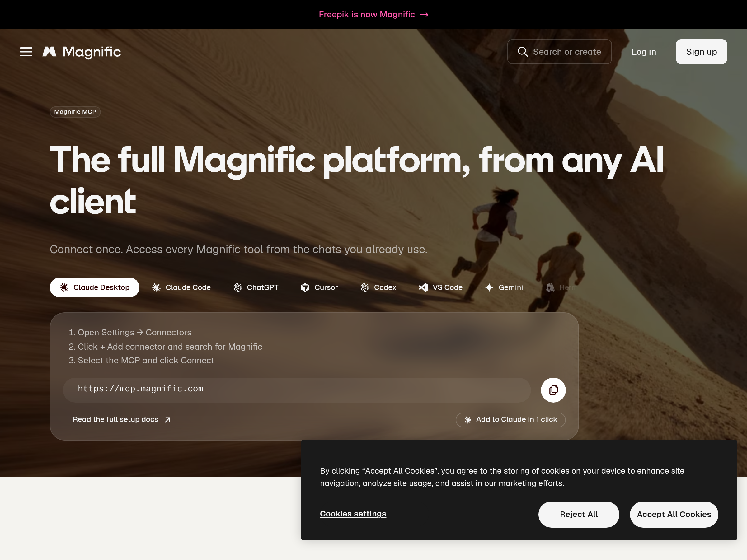Click the Magnific MCP badge

point(75,112)
